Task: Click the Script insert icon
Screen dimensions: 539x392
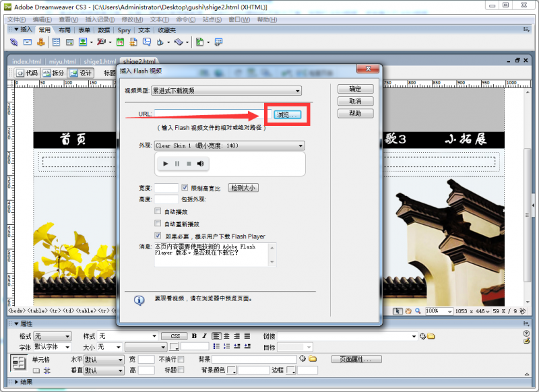Action: tap(179, 42)
